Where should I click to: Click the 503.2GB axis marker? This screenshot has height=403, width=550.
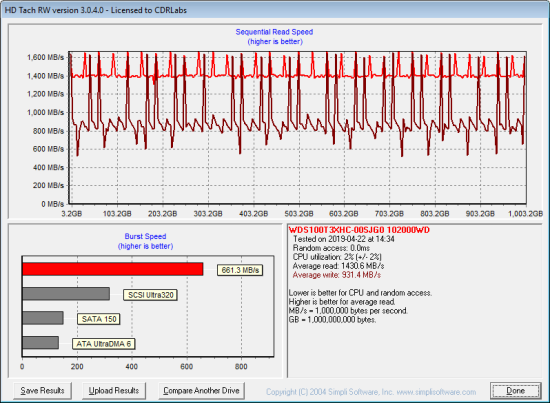point(299,214)
